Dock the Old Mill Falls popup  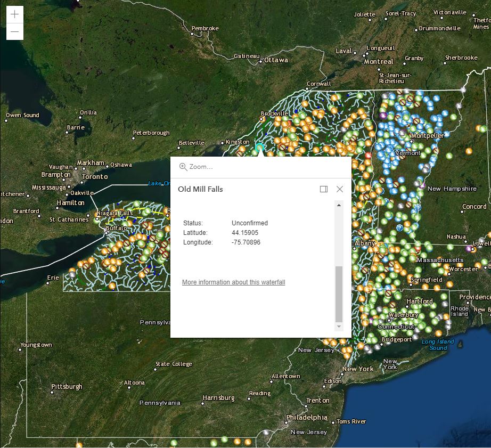(x=324, y=189)
